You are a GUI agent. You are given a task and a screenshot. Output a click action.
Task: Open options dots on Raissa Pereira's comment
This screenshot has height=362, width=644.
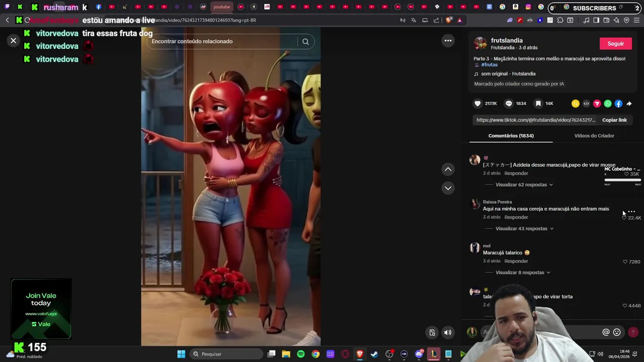tap(631, 212)
